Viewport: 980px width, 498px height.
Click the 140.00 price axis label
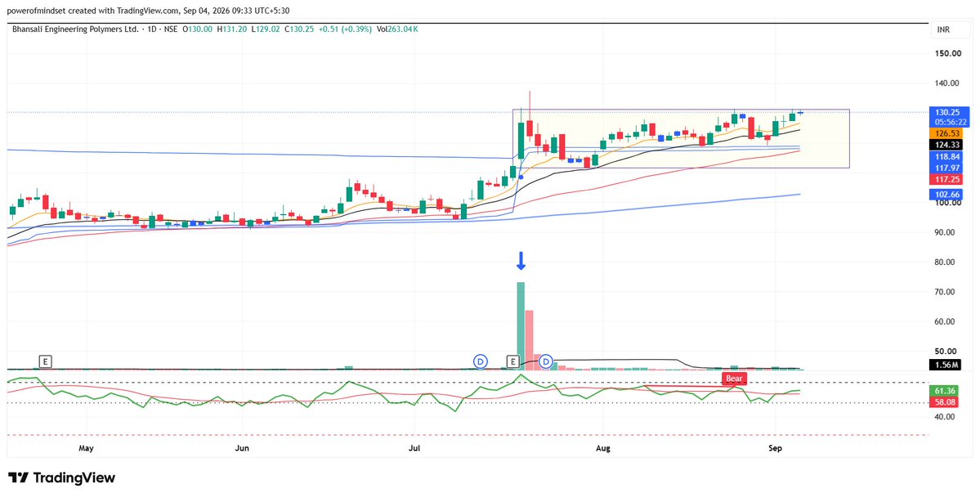(948, 83)
